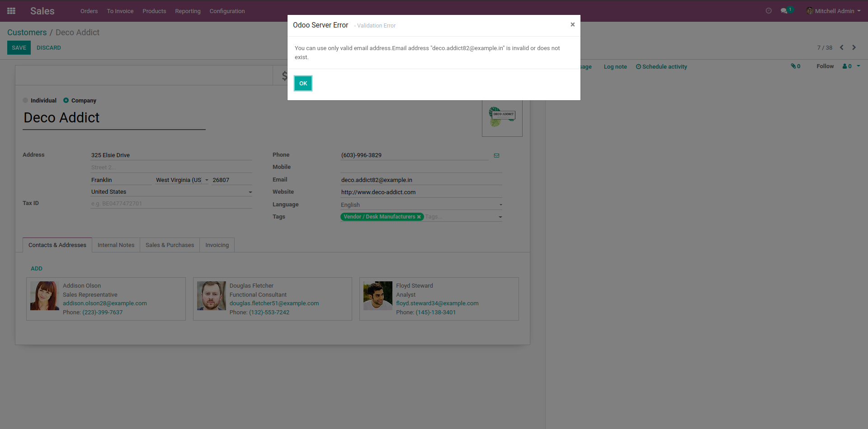Switch to the Invoicing tab
Image resolution: width=868 pixels, height=429 pixels.
pyautogui.click(x=217, y=245)
